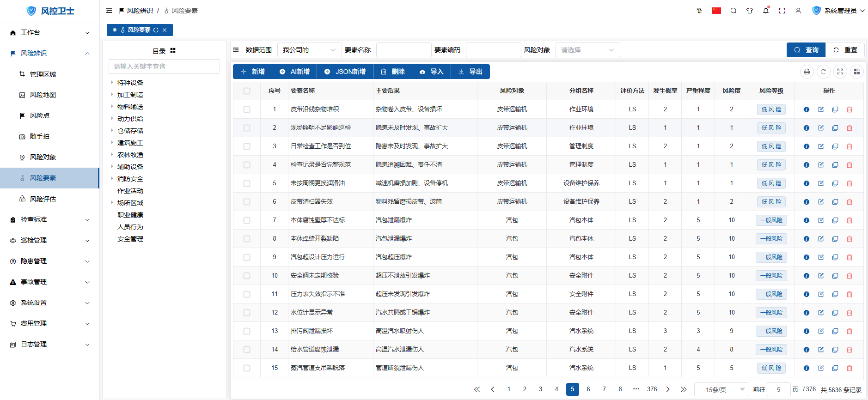This screenshot has width=868, height=400.
Task: Tick checkbox for row 未按周期更换润滑油
Action: (247, 183)
